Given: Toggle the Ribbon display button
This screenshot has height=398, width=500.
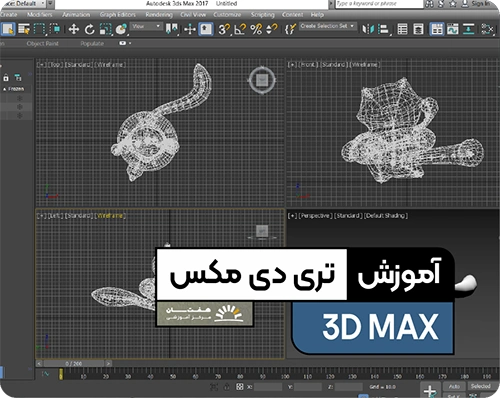Looking at the screenshot, I should click(437, 29).
